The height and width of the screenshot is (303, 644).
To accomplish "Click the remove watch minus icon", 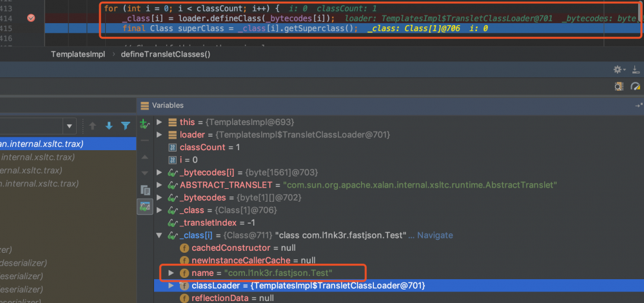I will [144, 140].
